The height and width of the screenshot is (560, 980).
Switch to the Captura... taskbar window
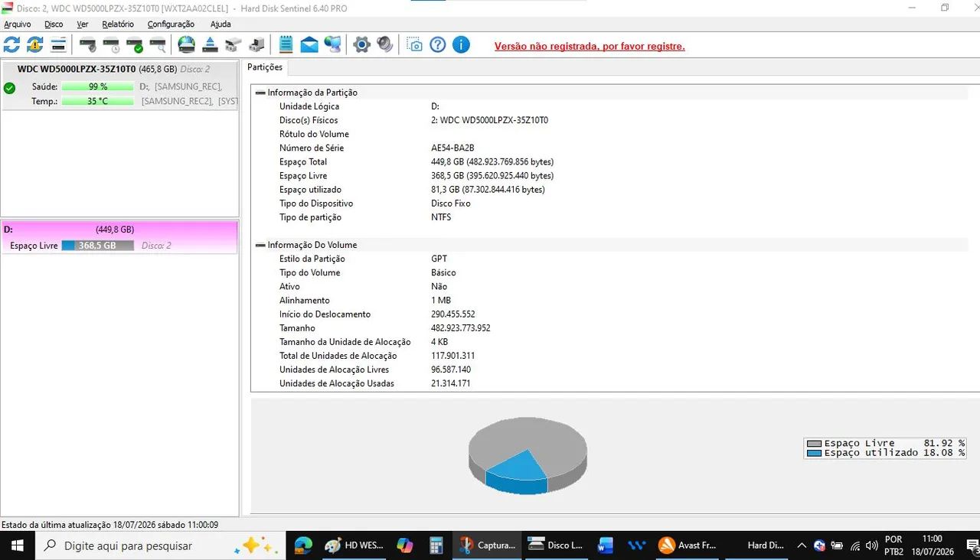click(487, 545)
